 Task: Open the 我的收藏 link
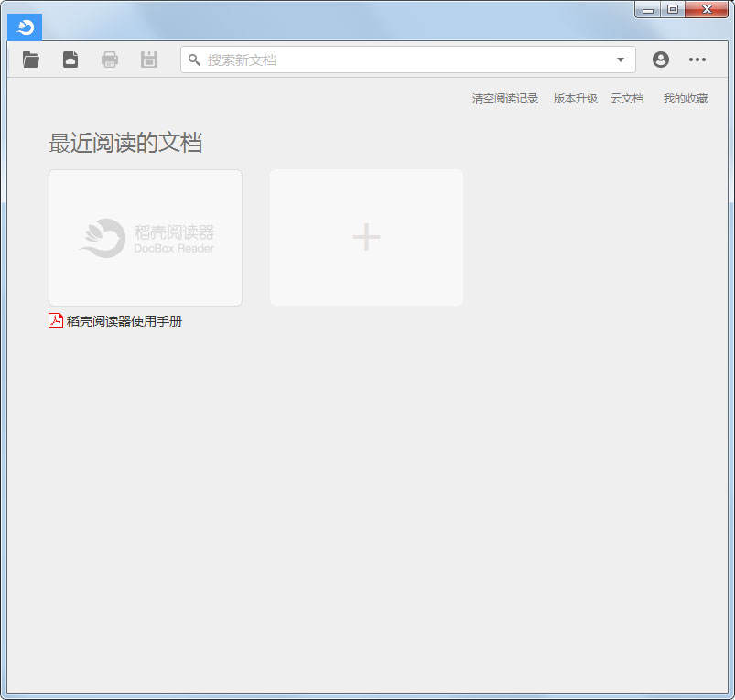(685, 99)
